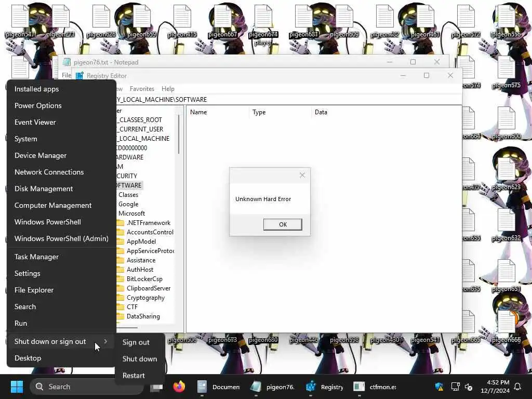Image resolution: width=532 pixels, height=399 pixels.
Task: Click the muted volume tray icon
Action: [x=469, y=387]
